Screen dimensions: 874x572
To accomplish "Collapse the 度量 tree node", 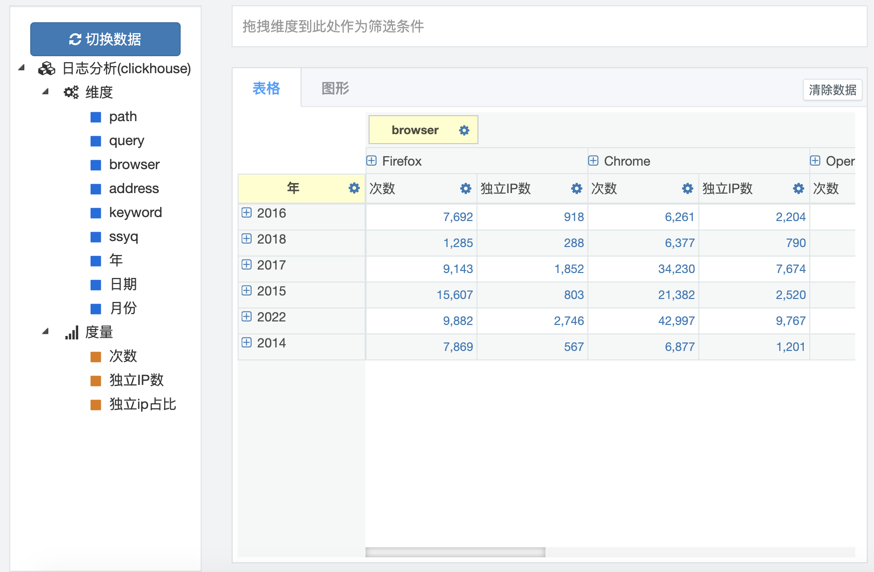I will [x=46, y=332].
